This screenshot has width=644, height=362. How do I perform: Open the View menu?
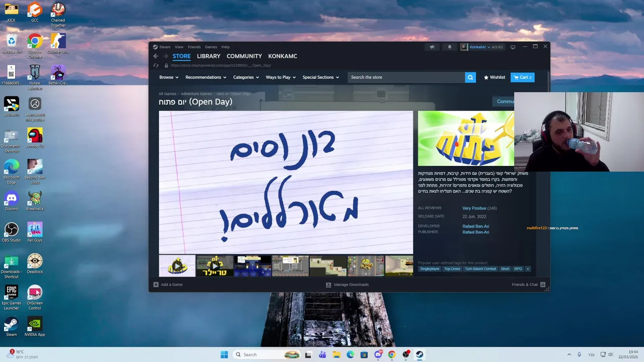click(x=179, y=47)
